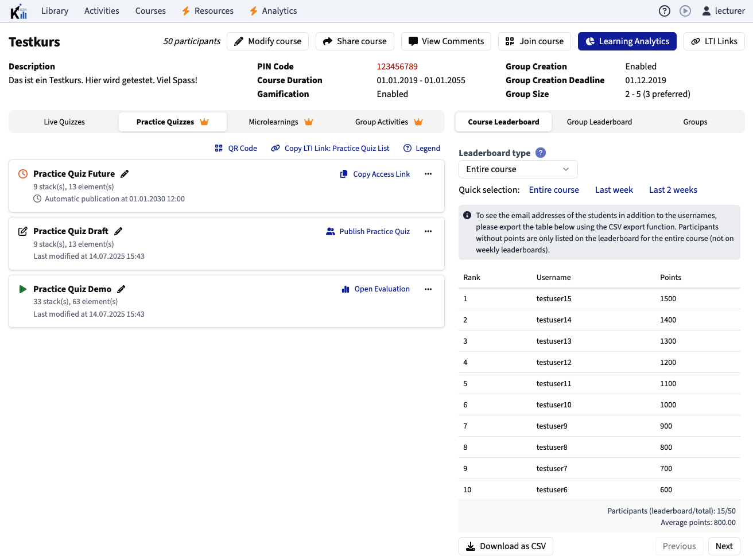Viewport: 753px width, 560px height.
Task: Open the lecturer user menu
Action: (723, 11)
